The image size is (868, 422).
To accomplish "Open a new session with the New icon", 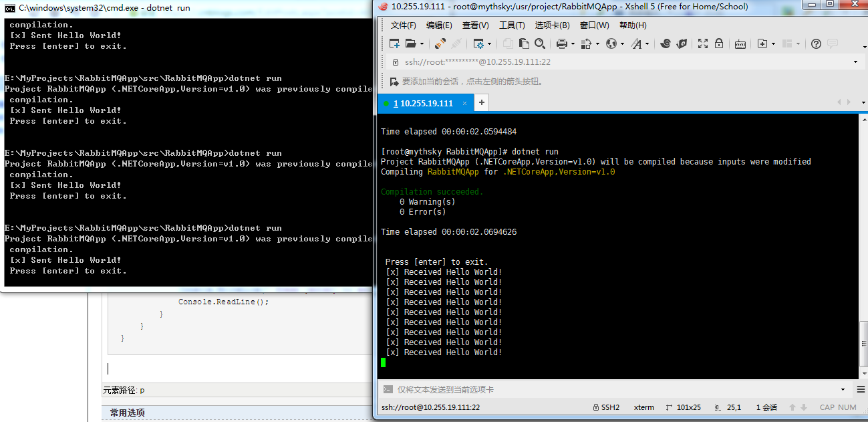I will (x=395, y=43).
